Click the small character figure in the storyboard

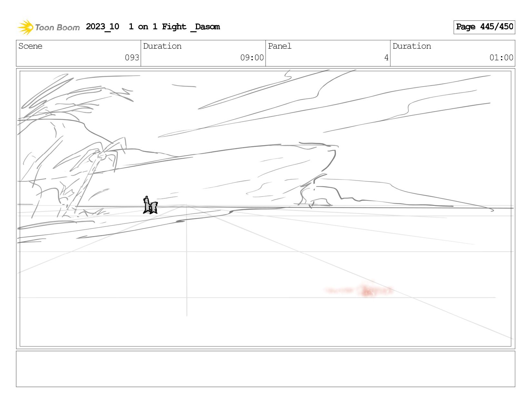150,205
